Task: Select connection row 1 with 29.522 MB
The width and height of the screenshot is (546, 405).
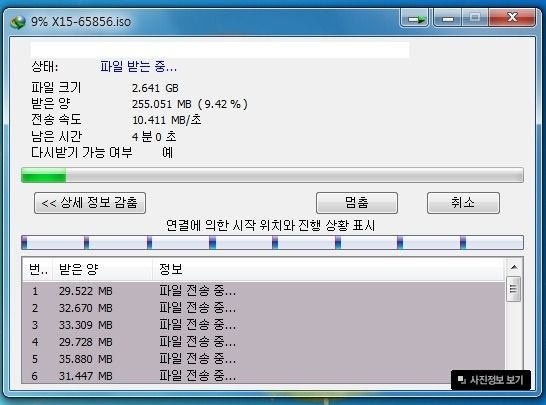Action: pos(264,291)
